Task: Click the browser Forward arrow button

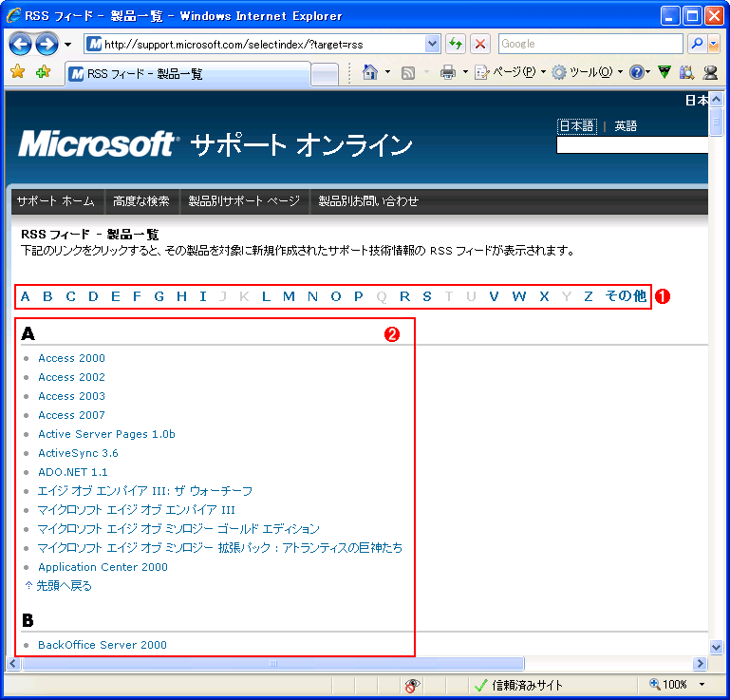Action: click(x=47, y=45)
